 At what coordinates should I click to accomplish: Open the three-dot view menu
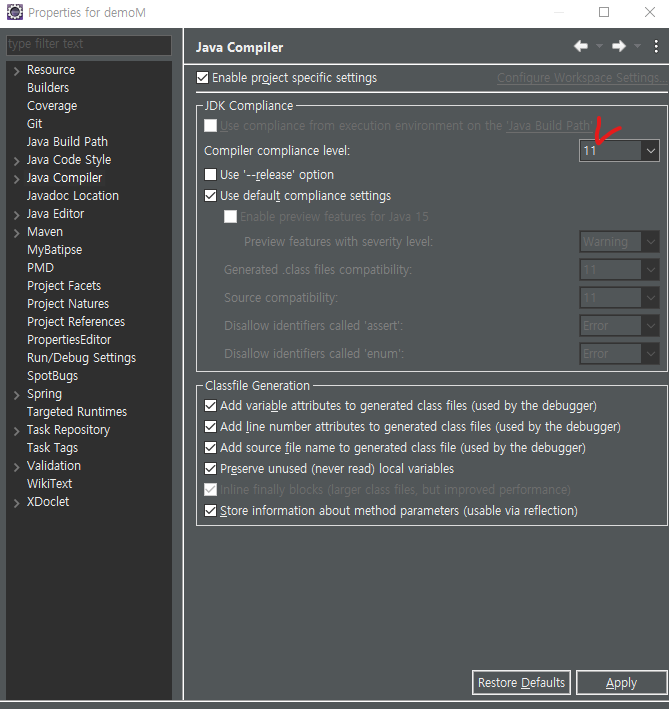tap(656, 46)
